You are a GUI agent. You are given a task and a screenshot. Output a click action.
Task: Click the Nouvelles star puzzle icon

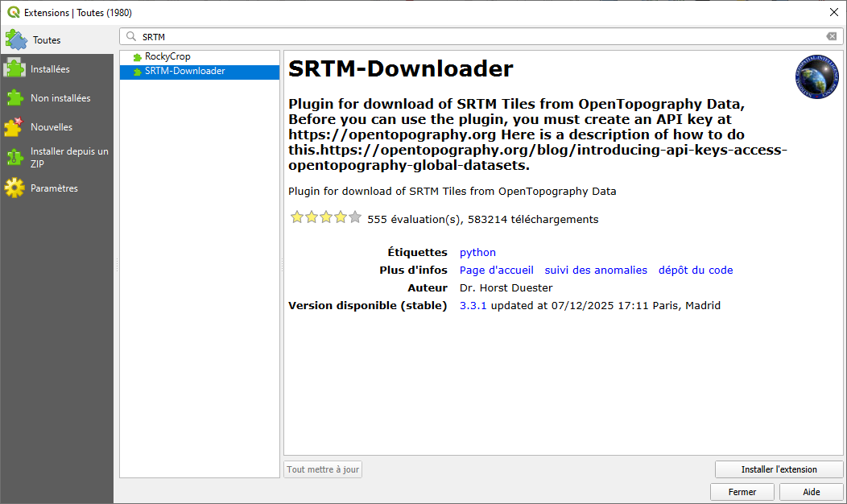[x=14, y=127]
